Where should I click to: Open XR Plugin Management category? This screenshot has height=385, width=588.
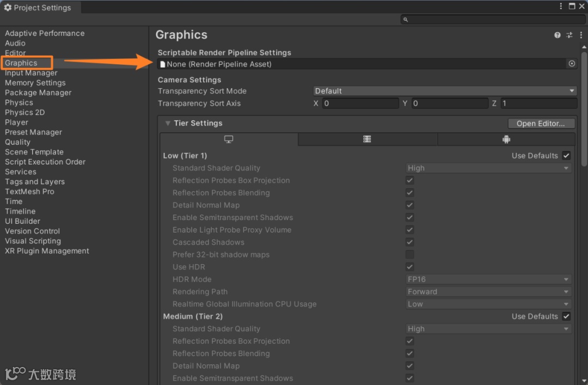click(x=47, y=251)
